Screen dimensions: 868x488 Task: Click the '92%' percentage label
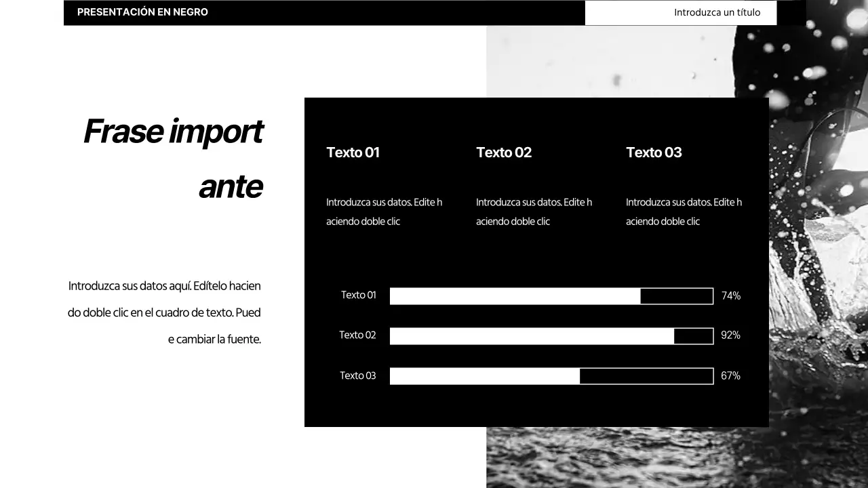tap(731, 335)
